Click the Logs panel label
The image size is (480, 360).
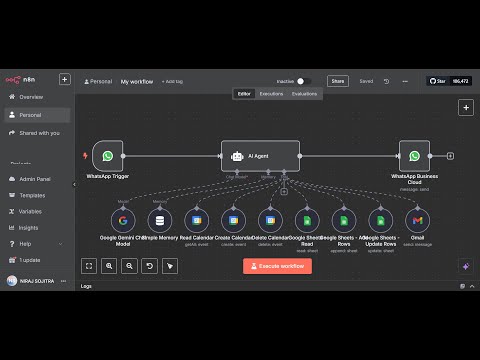click(x=86, y=286)
